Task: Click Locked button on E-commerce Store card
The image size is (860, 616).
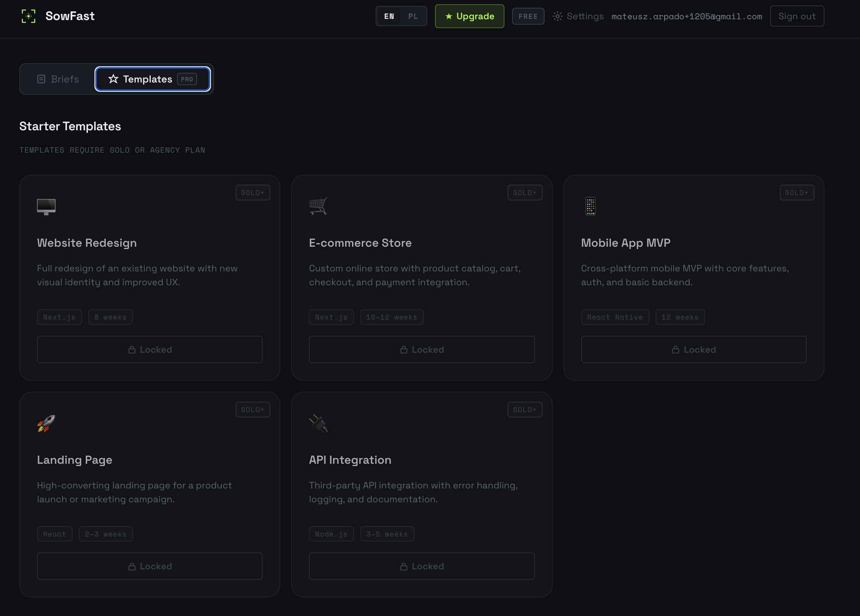Action: coord(422,349)
